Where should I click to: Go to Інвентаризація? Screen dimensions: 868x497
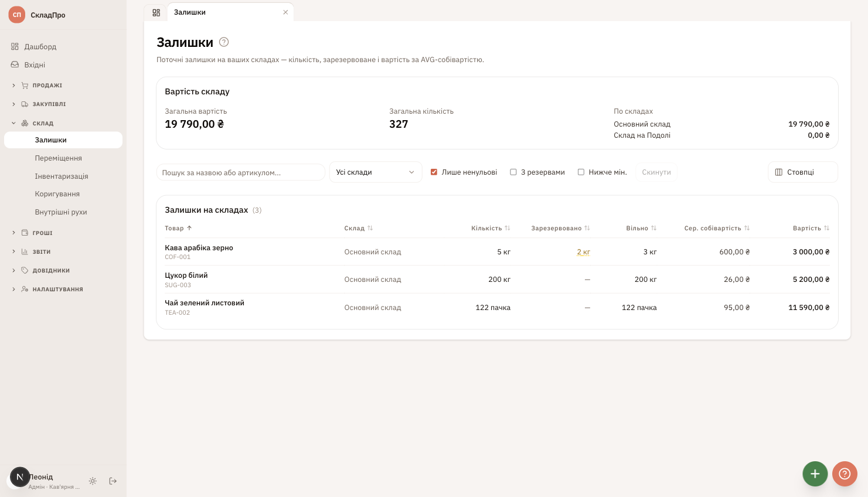(62, 176)
